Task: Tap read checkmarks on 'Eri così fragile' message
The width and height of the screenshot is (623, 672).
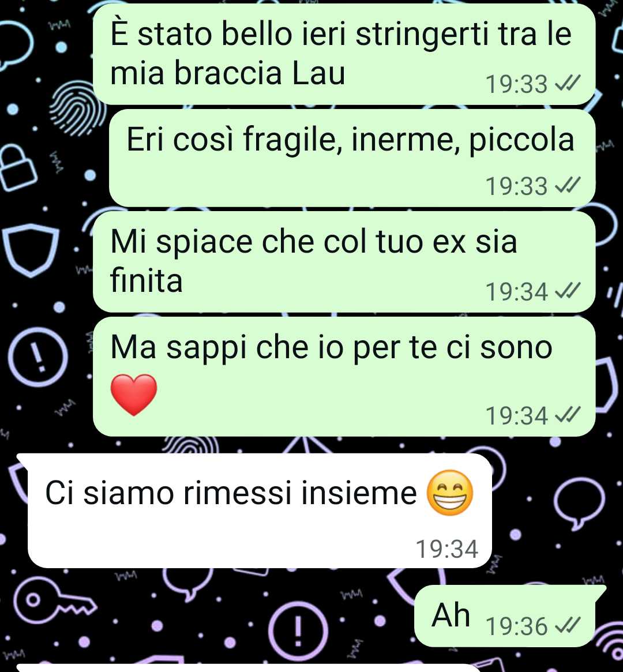Action: click(567, 185)
